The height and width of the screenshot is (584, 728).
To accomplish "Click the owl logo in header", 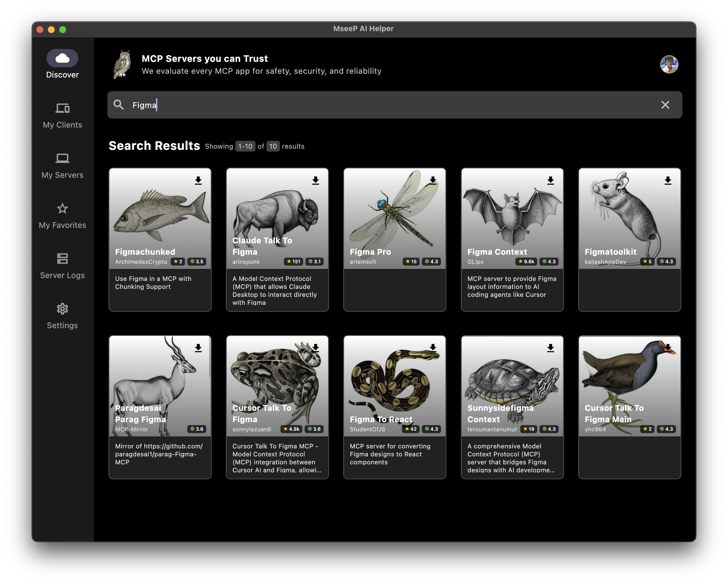I will 122,64.
